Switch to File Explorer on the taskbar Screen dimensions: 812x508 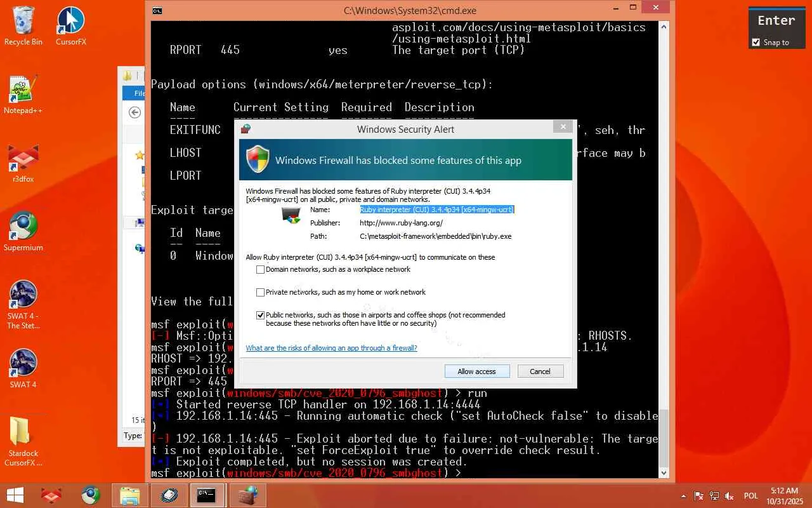click(x=130, y=495)
